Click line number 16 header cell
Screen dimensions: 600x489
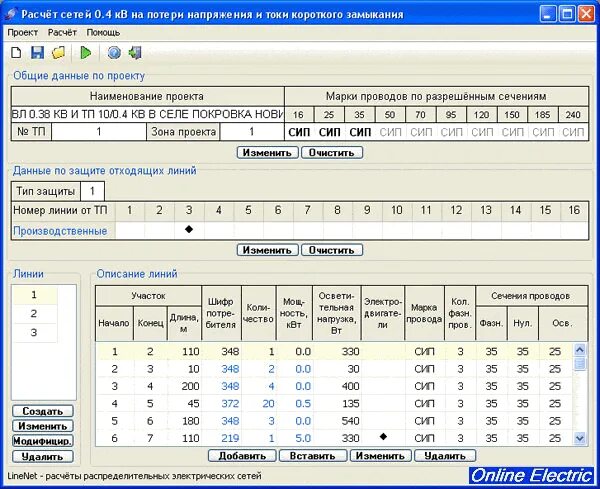574,210
